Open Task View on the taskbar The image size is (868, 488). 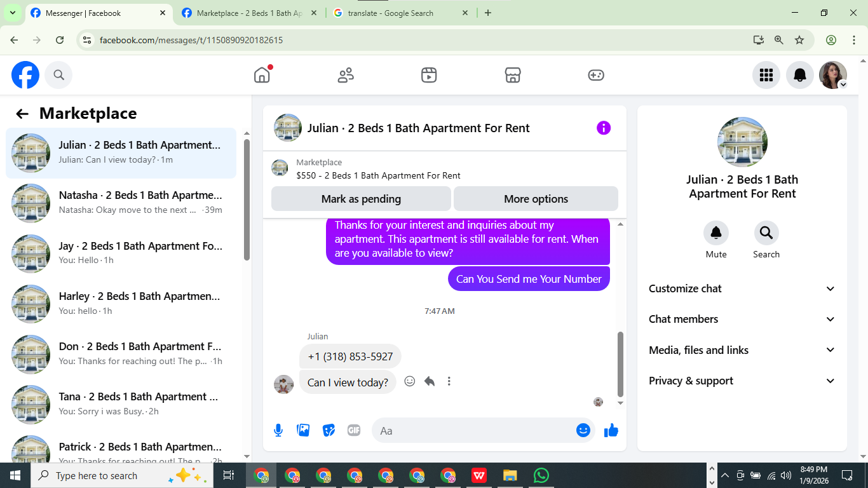229,475
